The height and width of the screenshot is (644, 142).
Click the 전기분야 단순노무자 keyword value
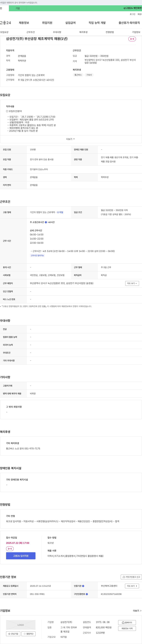pyautogui.click(x=39, y=169)
